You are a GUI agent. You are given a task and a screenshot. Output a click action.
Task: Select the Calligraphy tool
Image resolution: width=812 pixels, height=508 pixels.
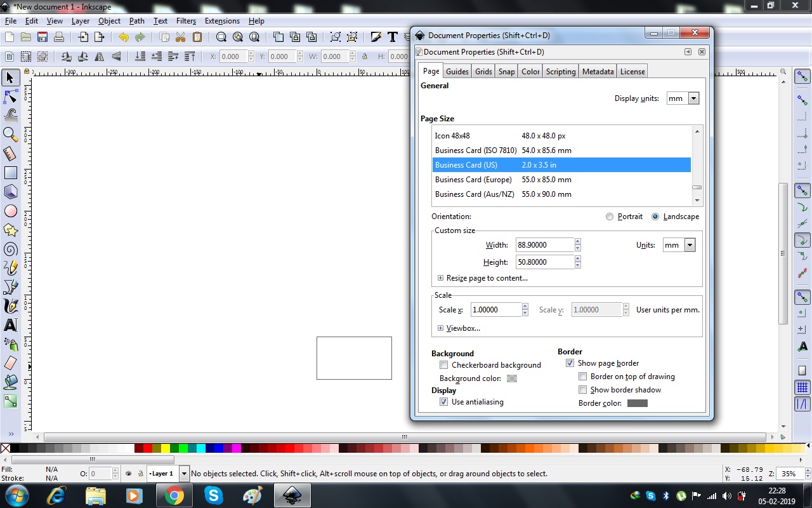[10, 306]
